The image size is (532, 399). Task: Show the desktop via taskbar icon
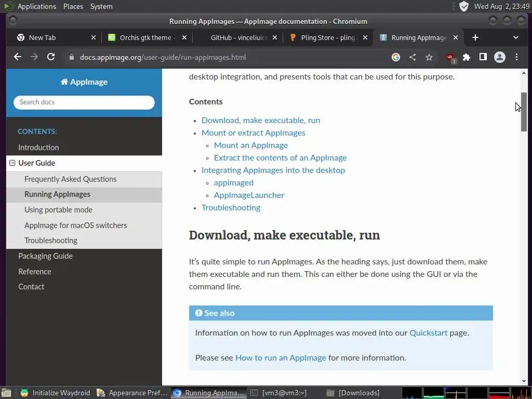[6, 393]
